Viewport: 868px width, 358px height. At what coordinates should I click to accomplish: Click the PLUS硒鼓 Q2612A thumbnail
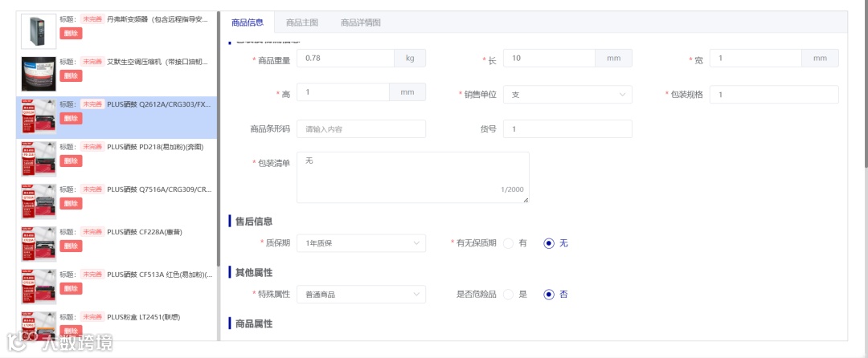[x=39, y=116]
